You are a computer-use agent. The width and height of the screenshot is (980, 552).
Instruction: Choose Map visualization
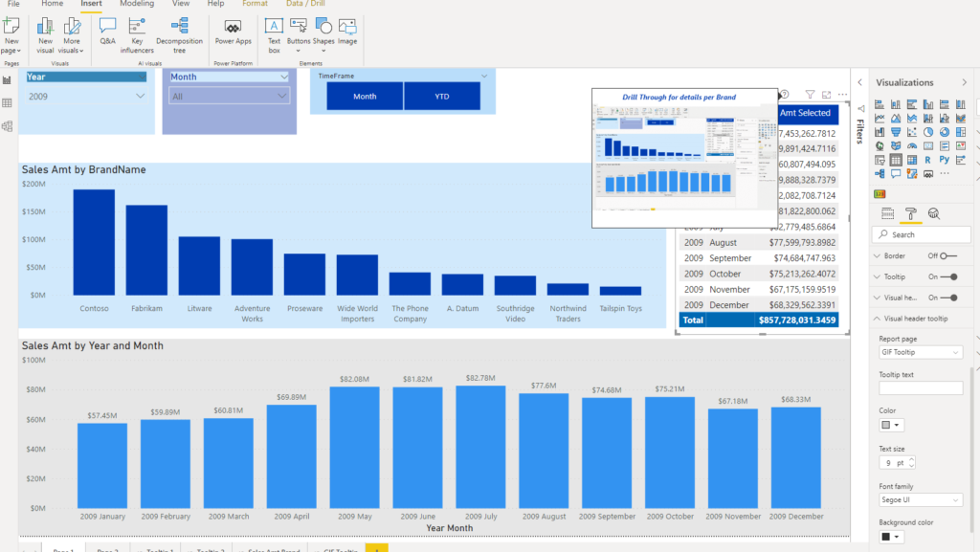pos(880,146)
